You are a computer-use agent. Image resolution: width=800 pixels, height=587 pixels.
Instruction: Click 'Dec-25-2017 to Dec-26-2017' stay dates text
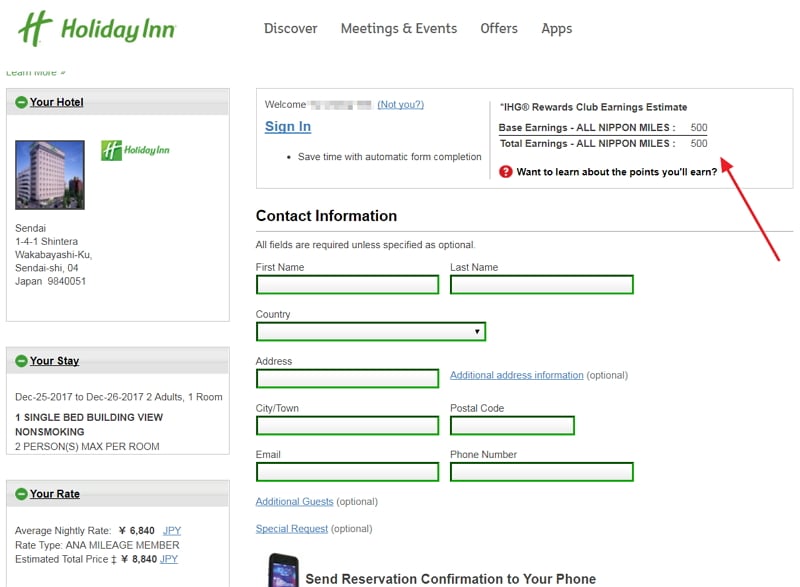[79, 397]
